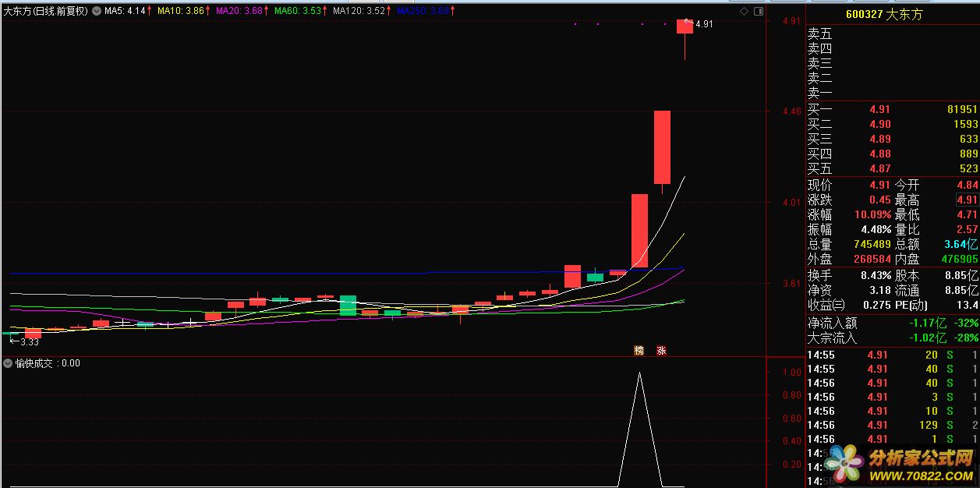Click the PE(动) value 13.4
The image size is (980, 488).
pos(967,306)
